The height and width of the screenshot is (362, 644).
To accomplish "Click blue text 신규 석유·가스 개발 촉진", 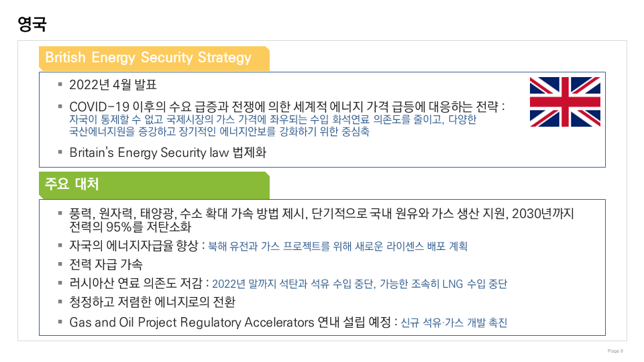I will tap(453, 322).
